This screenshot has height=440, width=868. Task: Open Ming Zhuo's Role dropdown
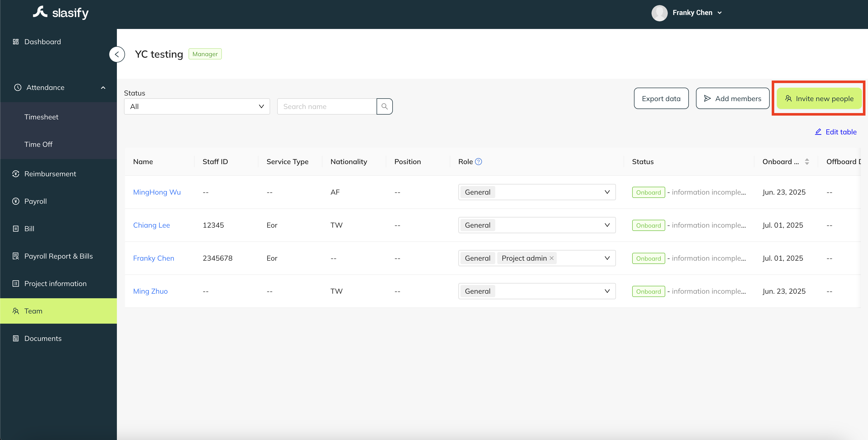(537, 291)
